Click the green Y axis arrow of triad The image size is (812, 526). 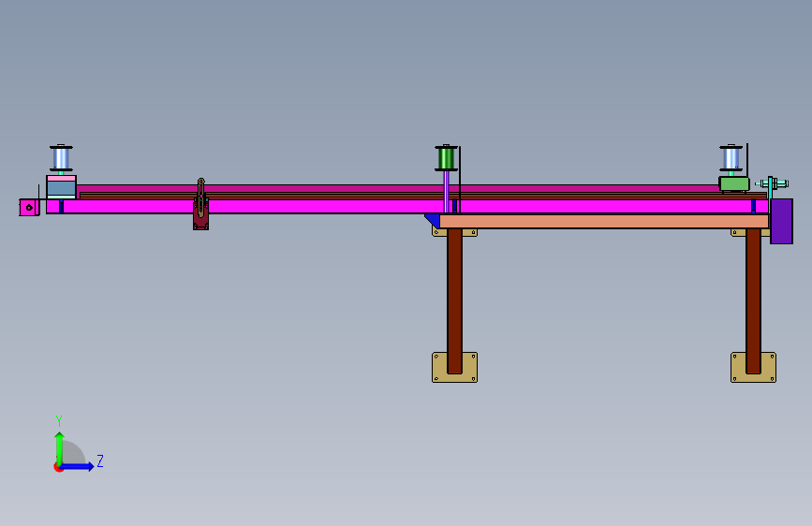(60, 447)
